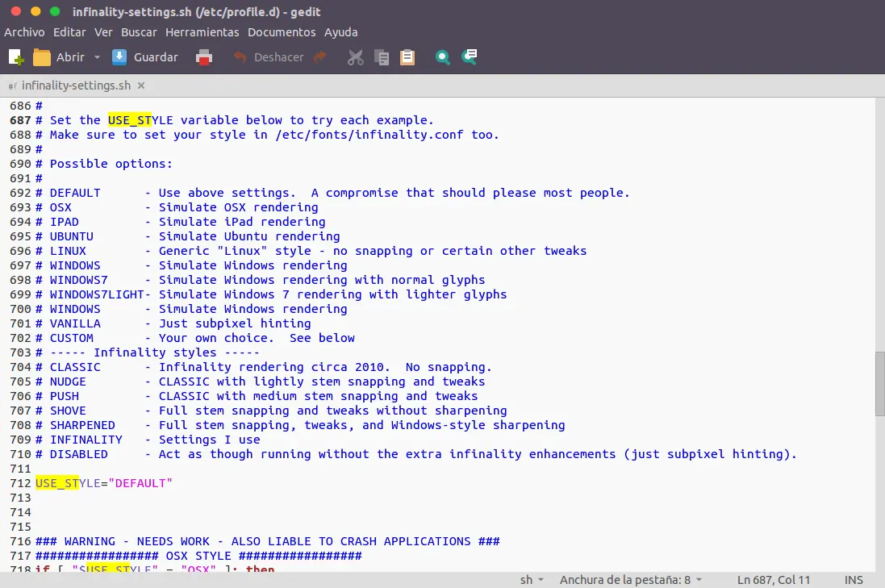Click the word UBUNTU on line 695

pyautogui.click(x=72, y=236)
